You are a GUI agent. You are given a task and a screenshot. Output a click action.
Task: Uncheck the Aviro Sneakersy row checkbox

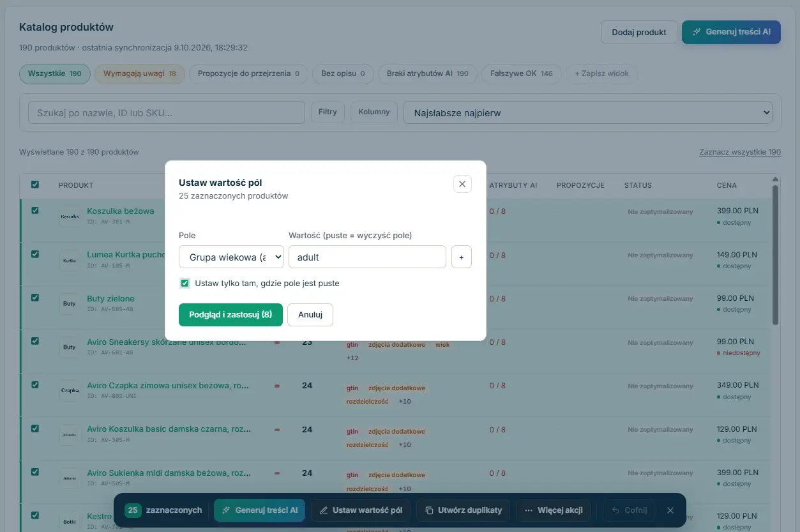click(35, 341)
